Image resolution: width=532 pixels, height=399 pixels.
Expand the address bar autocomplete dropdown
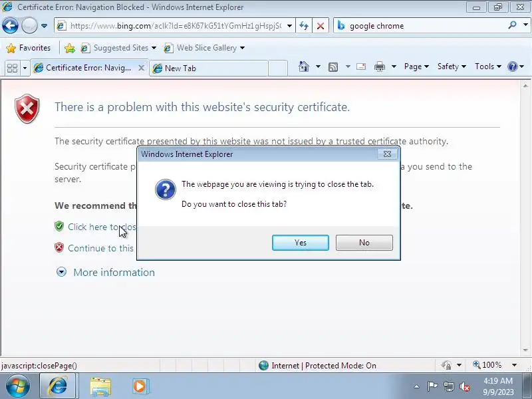(x=289, y=26)
